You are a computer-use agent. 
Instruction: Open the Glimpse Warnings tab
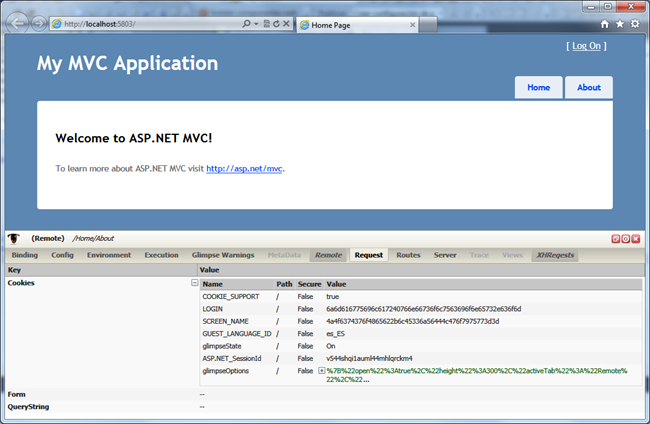pyautogui.click(x=224, y=255)
